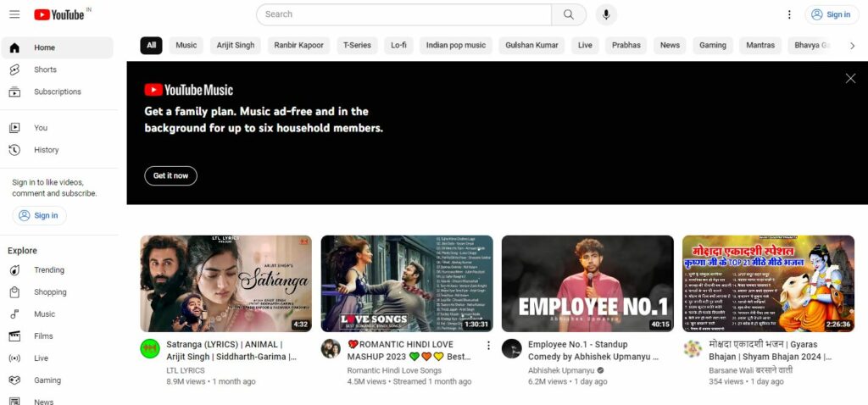Open Satranga (LYRICS) video title

231,351
